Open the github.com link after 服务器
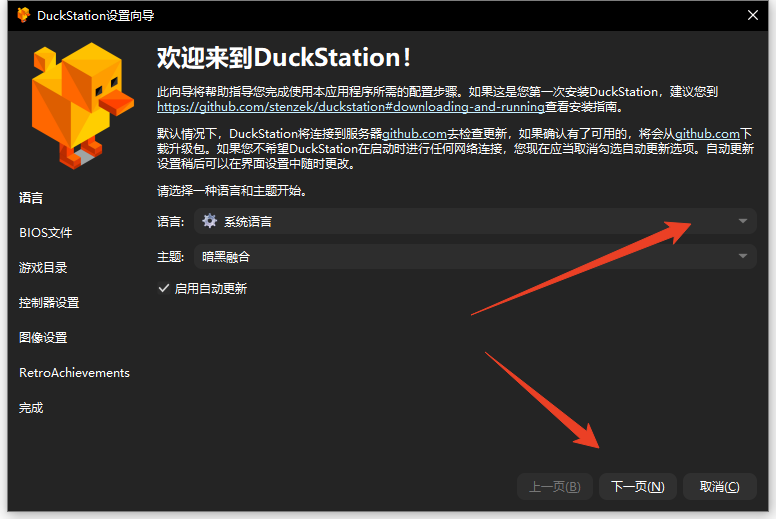 pyautogui.click(x=414, y=134)
